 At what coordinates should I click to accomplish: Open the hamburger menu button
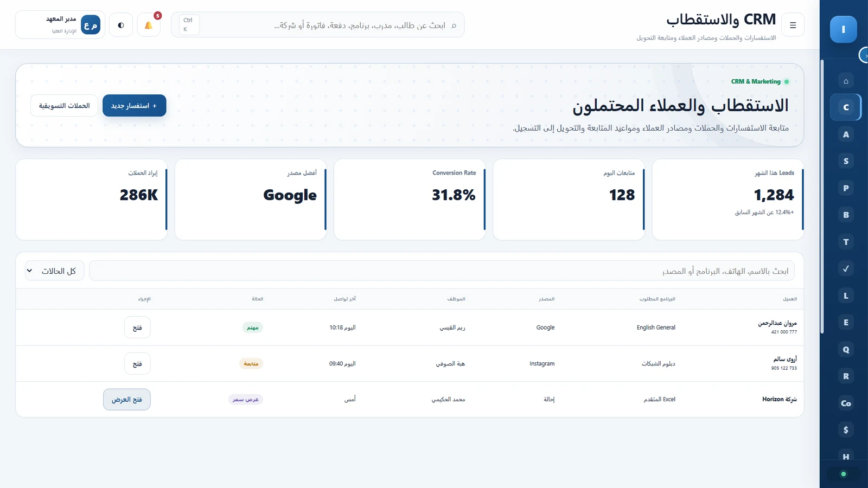pos(793,25)
